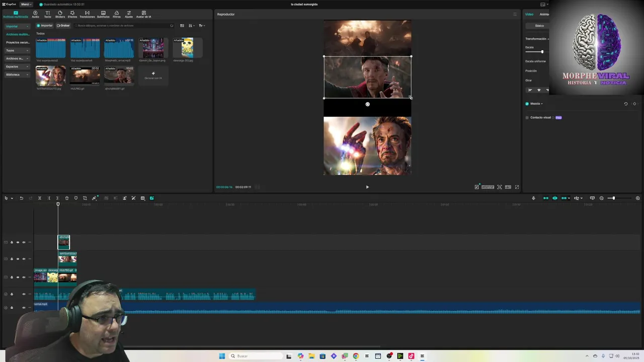This screenshot has height=362, width=644.
Task: Delete left of playhead tool
Action: tap(49, 198)
